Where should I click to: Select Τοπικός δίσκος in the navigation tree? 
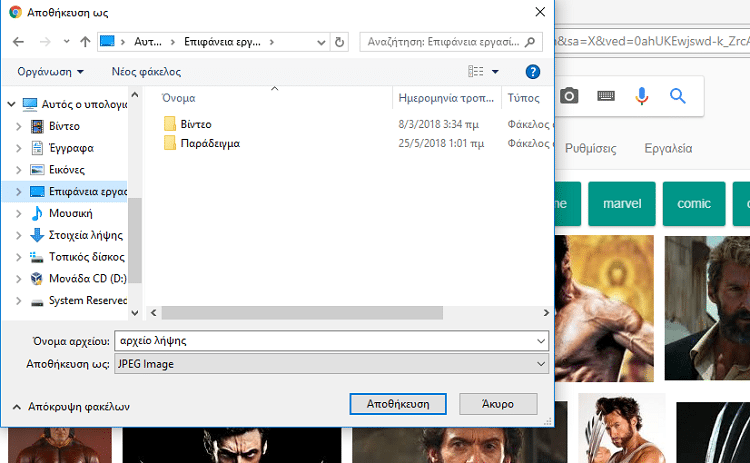coord(87,257)
